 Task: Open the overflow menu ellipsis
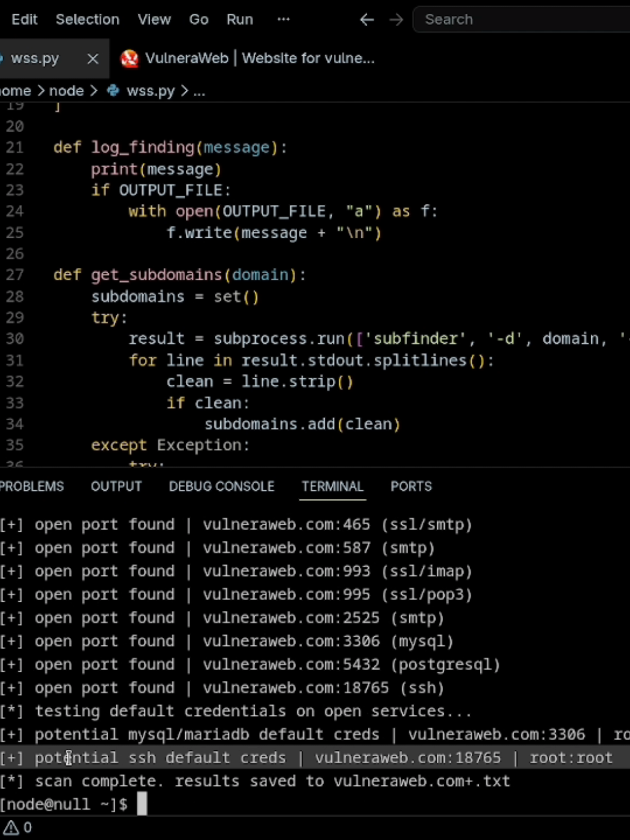pyautogui.click(x=283, y=20)
